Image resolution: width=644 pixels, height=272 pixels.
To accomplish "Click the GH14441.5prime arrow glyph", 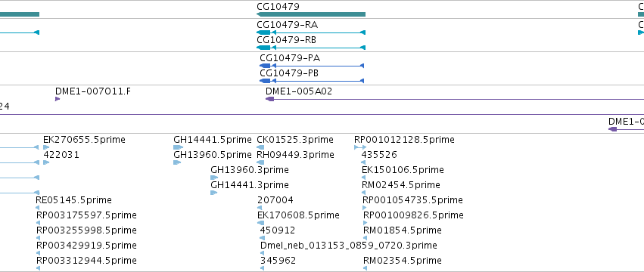I will tap(179, 147).
